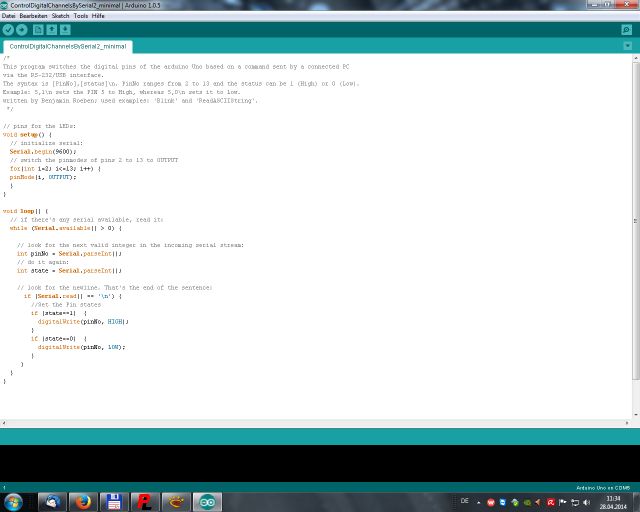Click the 'while (Serial.available() > 0)' line

click(66, 228)
